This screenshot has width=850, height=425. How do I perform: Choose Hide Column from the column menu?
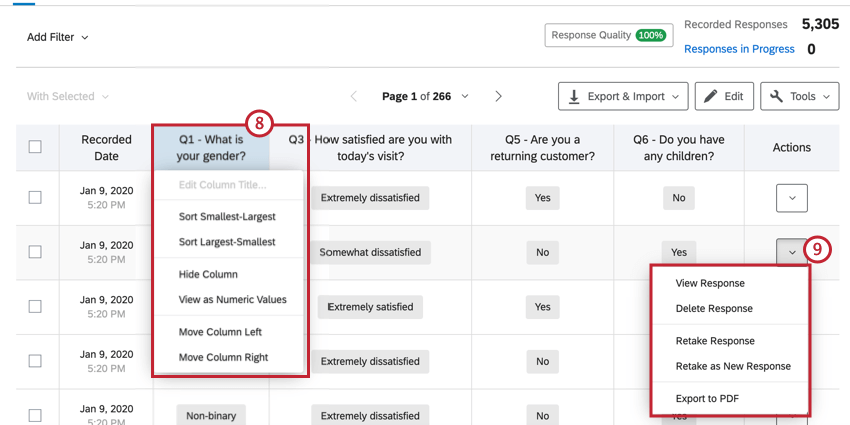click(208, 274)
